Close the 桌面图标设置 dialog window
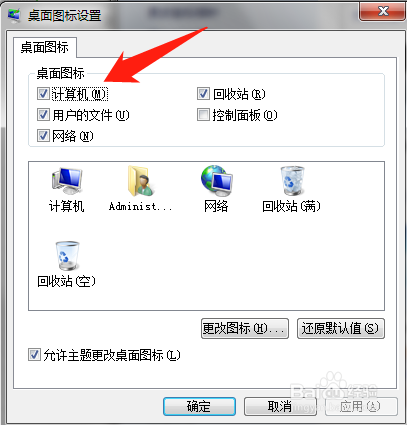407x425 pixels. coord(382,12)
